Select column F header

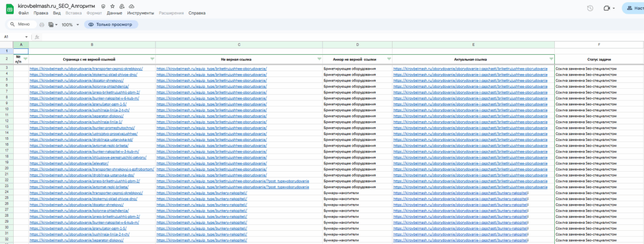point(599,44)
